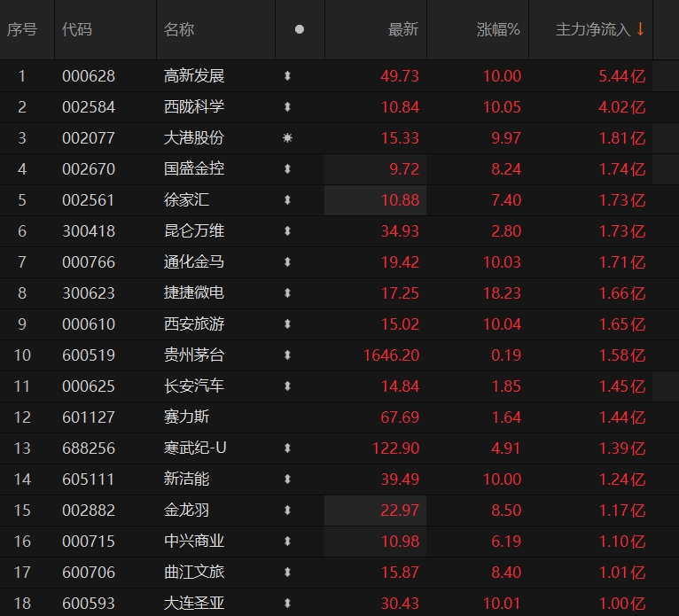Click the marker icon for 寒武纪-U
Image resolution: width=679 pixels, height=616 pixels.
(287, 448)
